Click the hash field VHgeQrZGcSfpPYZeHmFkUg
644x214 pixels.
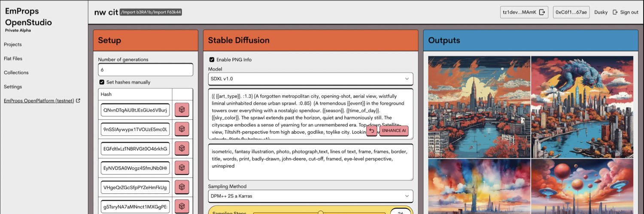click(x=135, y=187)
